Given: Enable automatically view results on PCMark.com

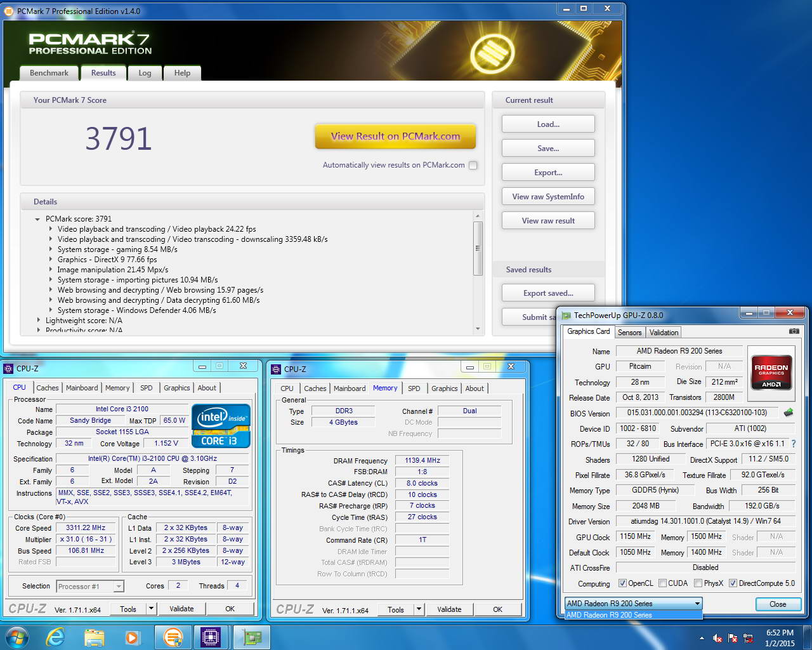Looking at the screenshot, I should coord(473,165).
